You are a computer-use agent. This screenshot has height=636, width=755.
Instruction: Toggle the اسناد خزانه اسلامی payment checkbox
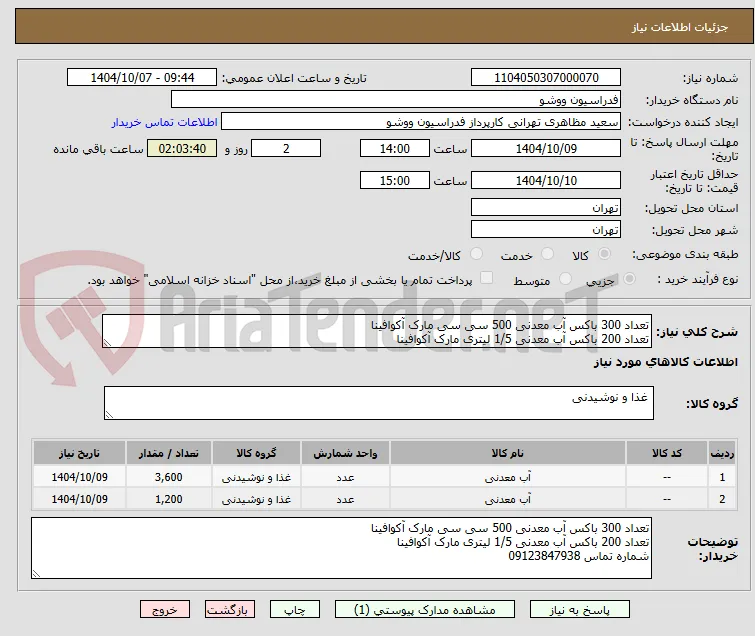487,278
